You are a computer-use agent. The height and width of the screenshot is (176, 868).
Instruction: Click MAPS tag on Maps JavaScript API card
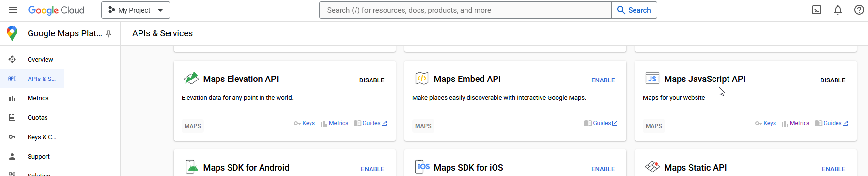(x=654, y=126)
